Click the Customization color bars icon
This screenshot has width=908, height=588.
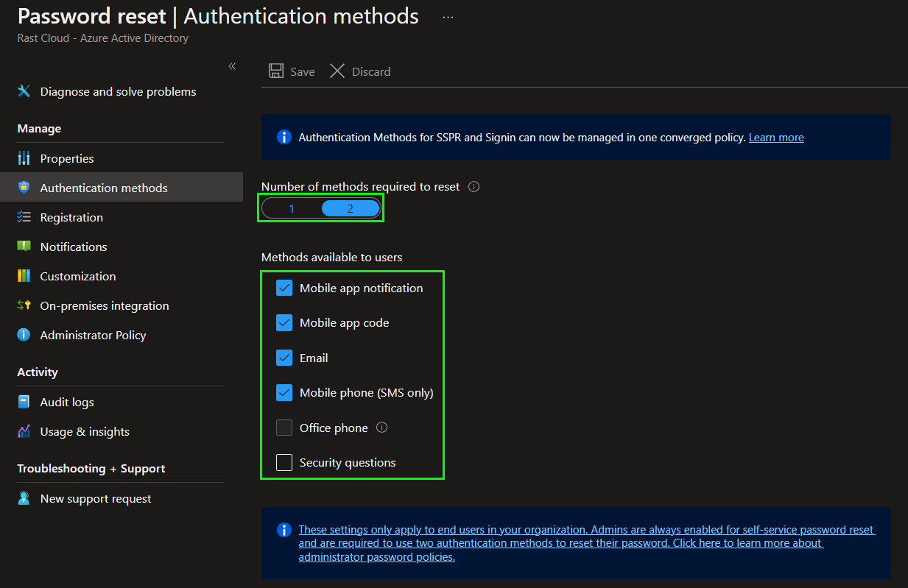24,276
